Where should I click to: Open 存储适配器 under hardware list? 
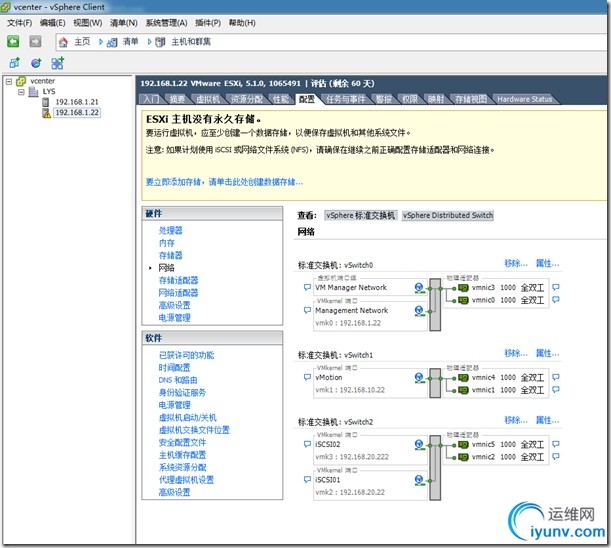point(178,280)
